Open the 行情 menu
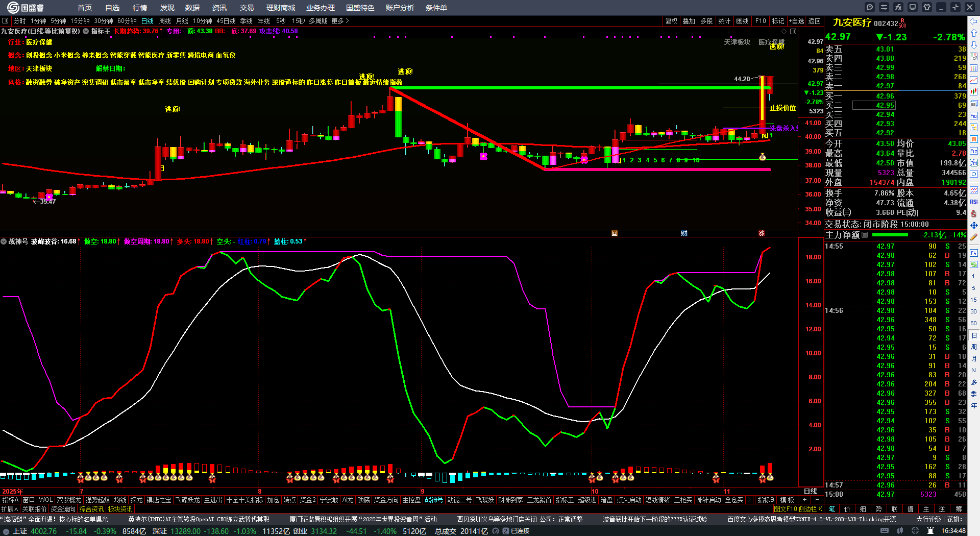This screenshot has height=536, width=980. point(140,8)
